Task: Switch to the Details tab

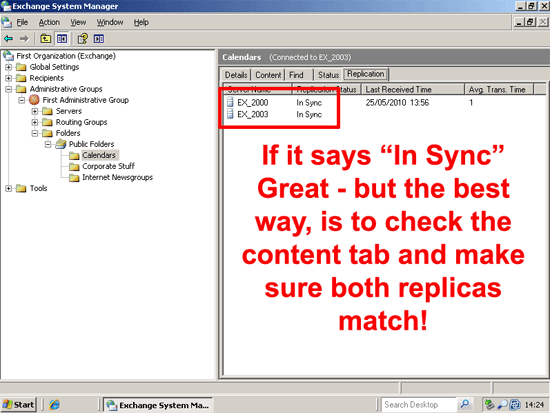Action: 236,75
